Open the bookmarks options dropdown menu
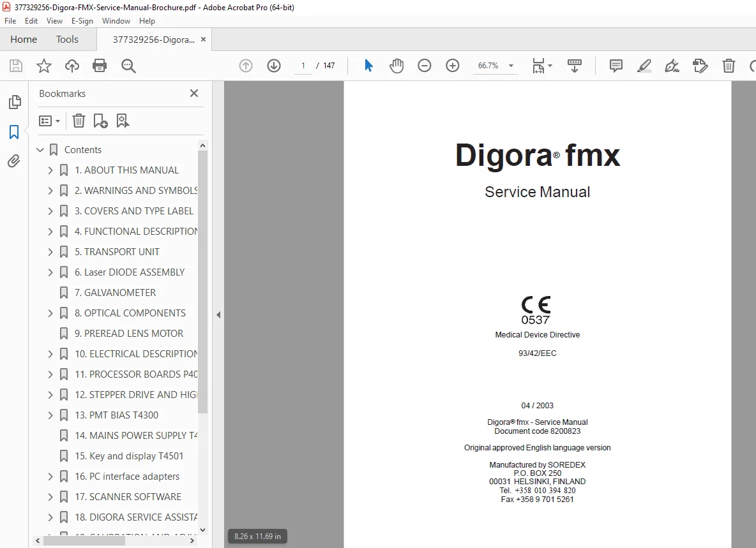 (x=49, y=121)
